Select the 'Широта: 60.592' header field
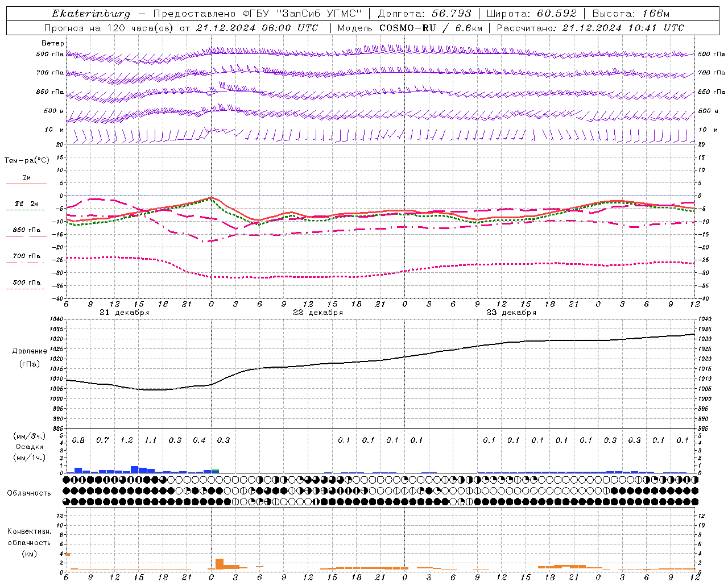This screenshot has height=582, width=728. [x=531, y=14]
